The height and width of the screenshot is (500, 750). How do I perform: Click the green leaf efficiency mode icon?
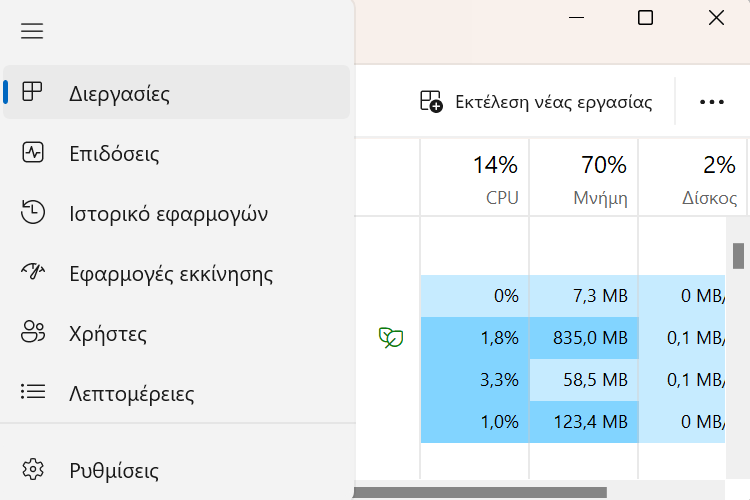pos(391,338)
